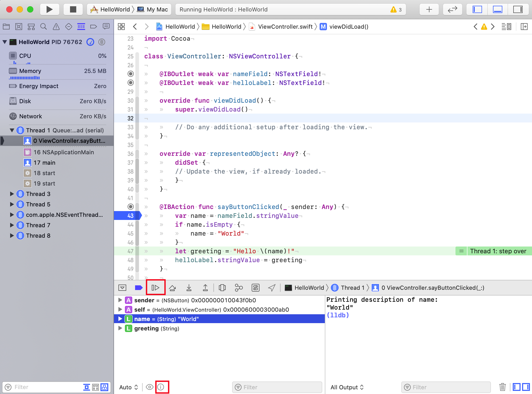Jump to next issue arrow

click(x=493, y=27)
